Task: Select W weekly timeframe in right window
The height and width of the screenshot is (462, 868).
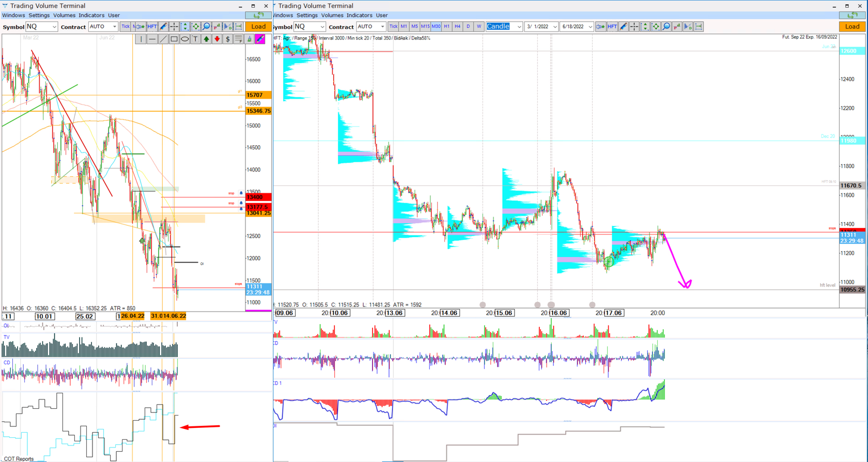Action: coord(479,26)
